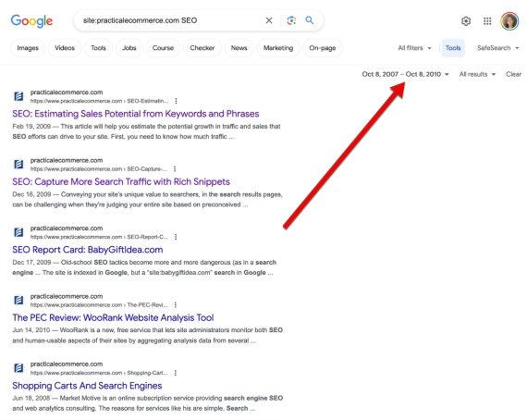The width and height of the screenshot is (527, 420).
Task: Click the Google logo
Action: point(31,21)
